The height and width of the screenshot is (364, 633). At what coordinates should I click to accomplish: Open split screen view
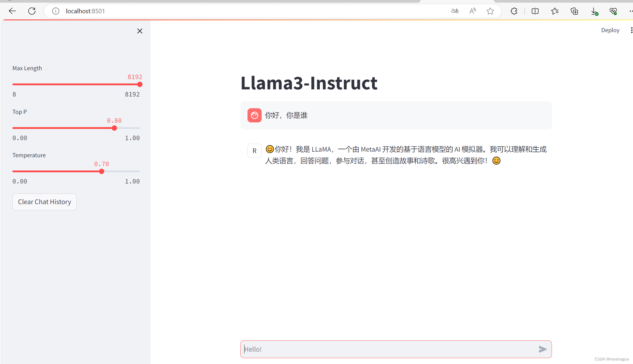pyautogui.click(x=535, y=11)
